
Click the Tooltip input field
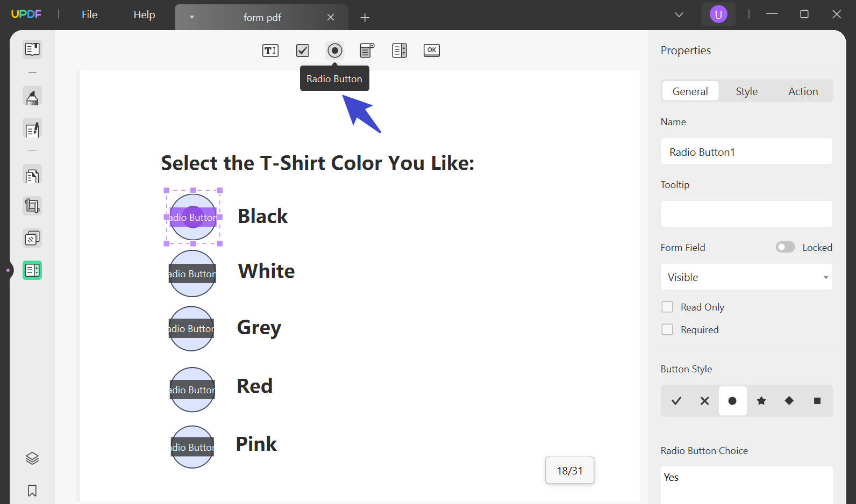(746, 214)
